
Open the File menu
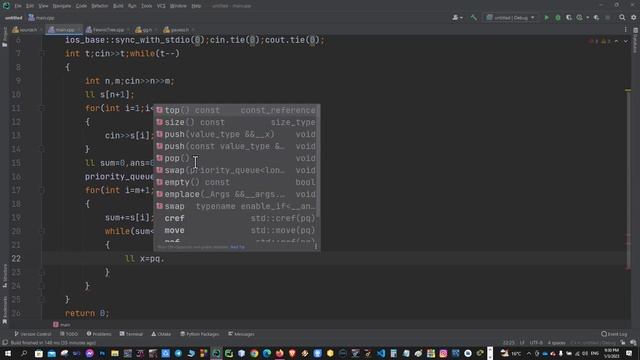[x=18, y=6]
